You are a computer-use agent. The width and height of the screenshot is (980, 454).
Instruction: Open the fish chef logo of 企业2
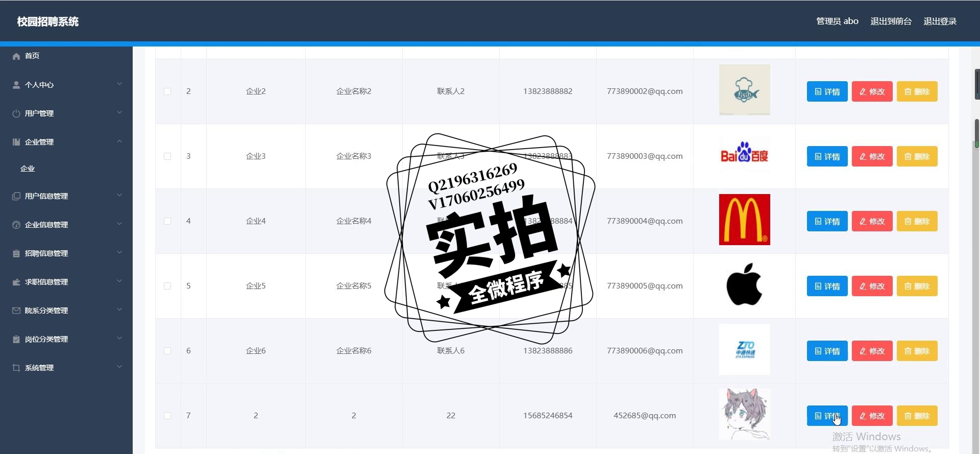[744, 90]
